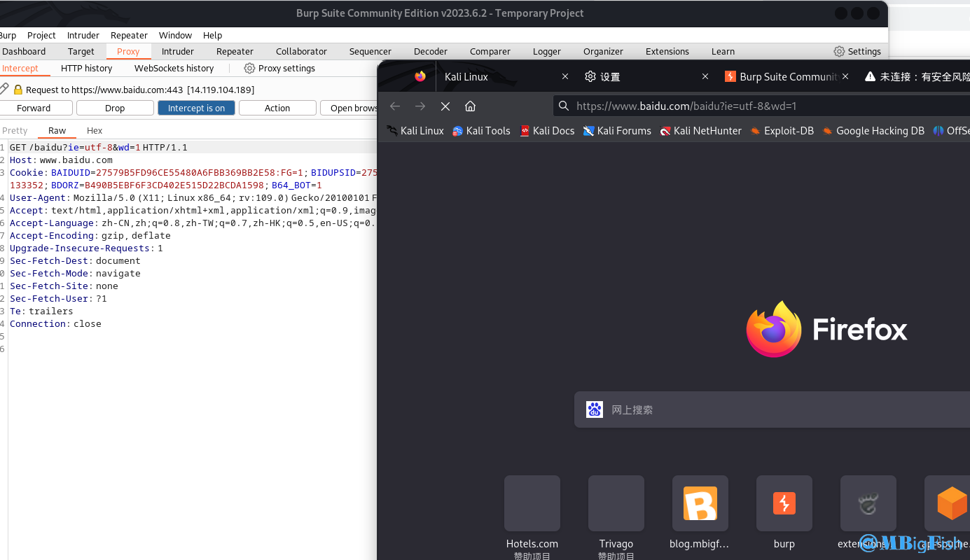Switch to Comparer tab
The image size is (970, 560).
pos(490,51)
